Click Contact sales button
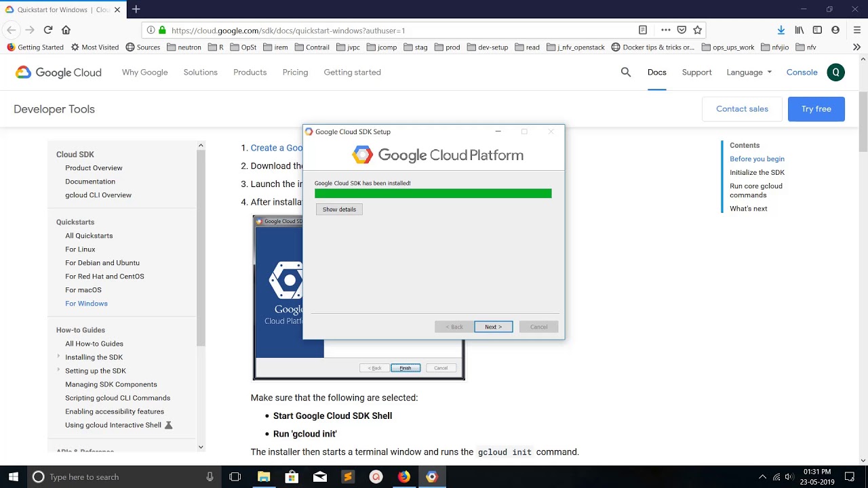 [743, 109]
